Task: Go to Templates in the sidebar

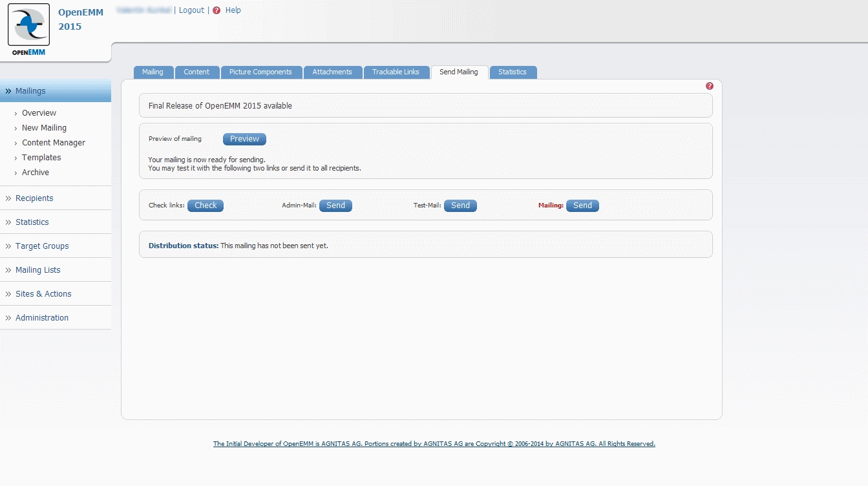Action: pyautogui.click(x=41, y=158)
